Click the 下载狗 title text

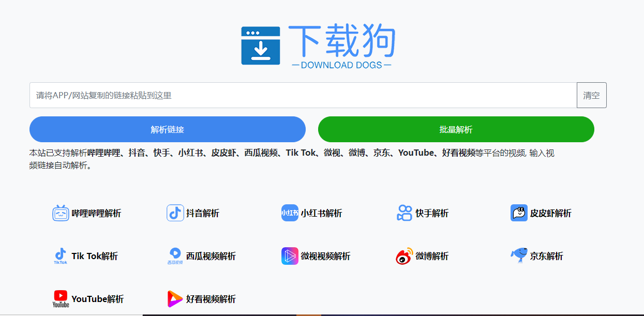point(342,41)
